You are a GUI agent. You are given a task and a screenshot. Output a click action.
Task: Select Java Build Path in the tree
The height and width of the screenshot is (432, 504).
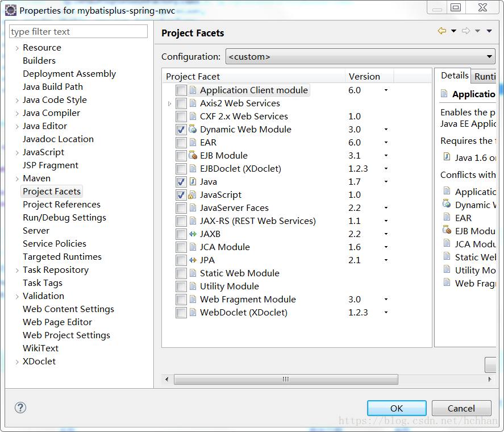[x=53, y=87]
